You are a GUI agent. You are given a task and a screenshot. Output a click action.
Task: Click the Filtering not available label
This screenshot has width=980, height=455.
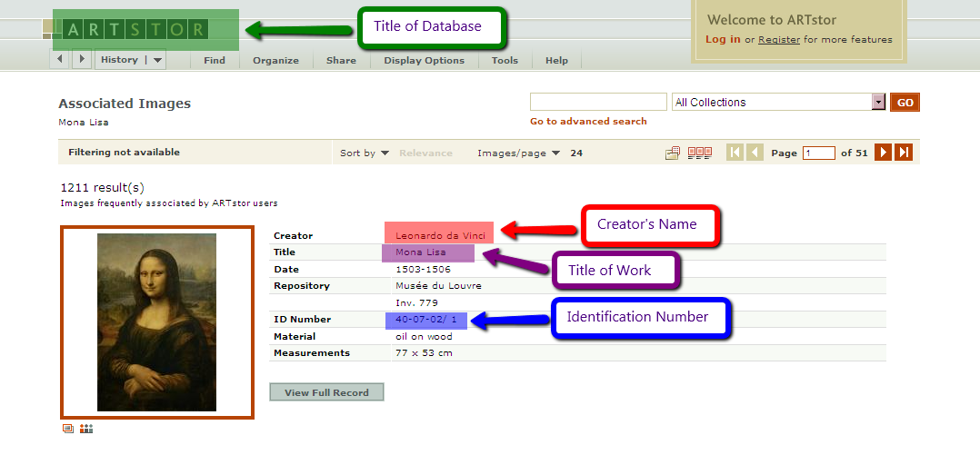click(124, 153)
